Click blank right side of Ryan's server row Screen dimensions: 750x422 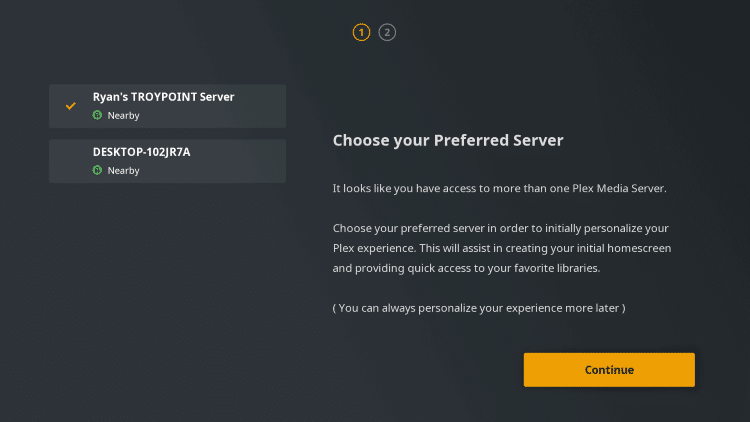(260, 106)
